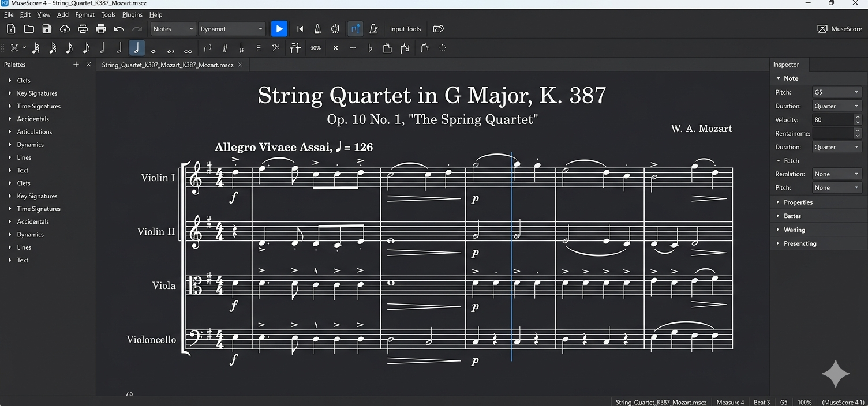Screen dimensions: 868x406
Task: Open the Niotes dropdown
Action: pos(174,29)
